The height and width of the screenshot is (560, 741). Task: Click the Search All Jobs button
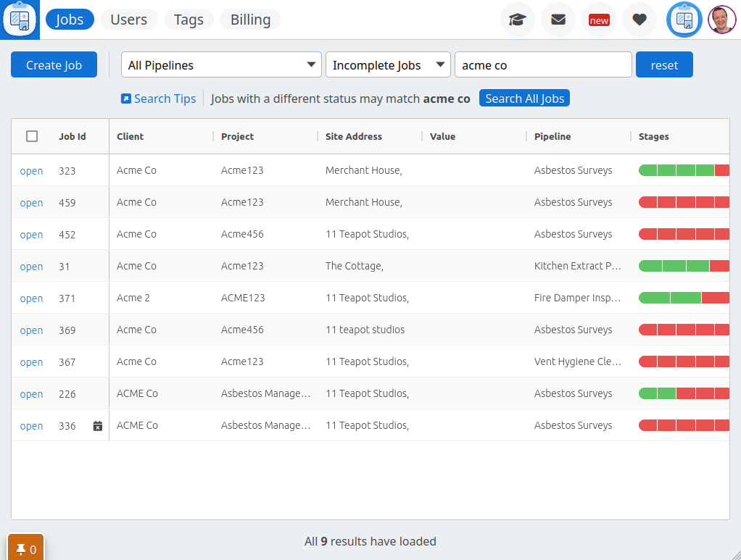click(x=524, y=99)
